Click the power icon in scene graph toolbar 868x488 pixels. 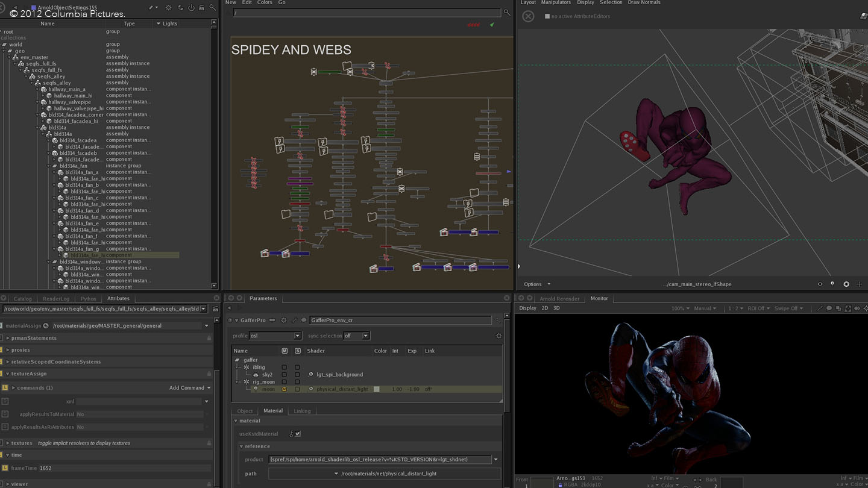[x=191, y=8]
